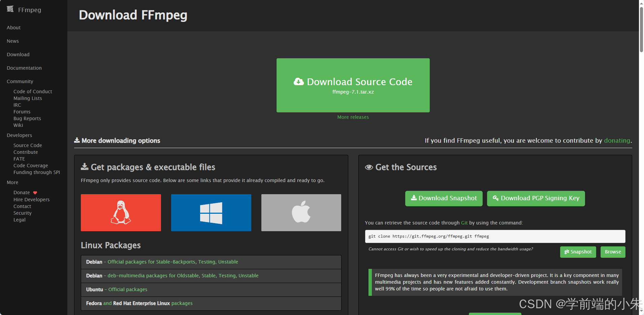
Task: Open the Legal sidebar link
Action: point(20,220)
